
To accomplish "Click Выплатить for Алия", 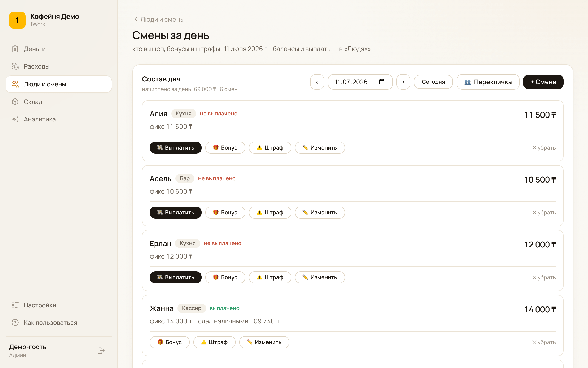I will click(x=176, y=148).
